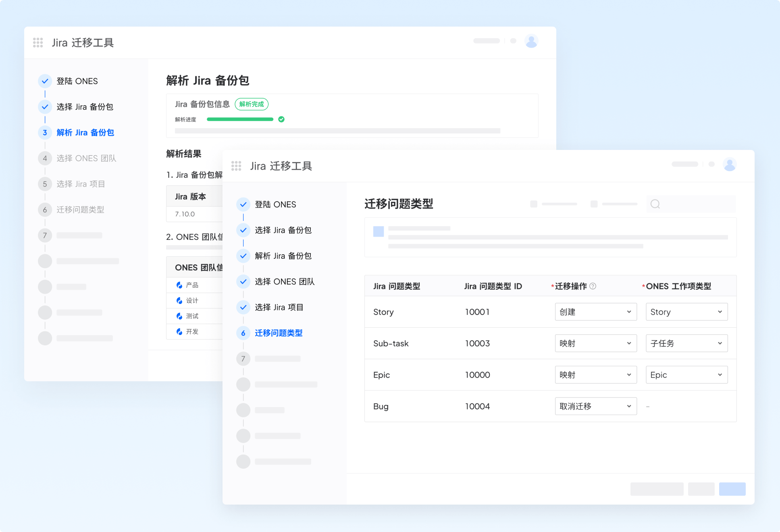This screenshot has width=780, height=532.
Task: Open ONES 工作项类型 dropdown showing Story
Action: click(x=687, y=312)
